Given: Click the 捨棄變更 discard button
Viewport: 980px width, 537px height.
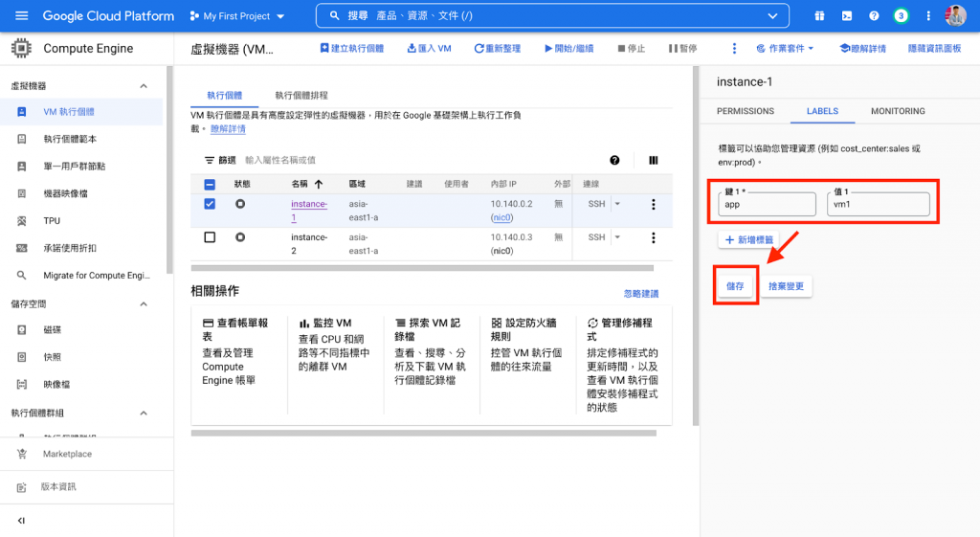Looking at the screenshot, I should (786, 285).
